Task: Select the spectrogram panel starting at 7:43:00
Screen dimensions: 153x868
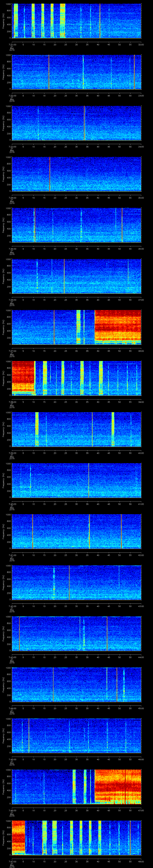Action: point(77,633)
